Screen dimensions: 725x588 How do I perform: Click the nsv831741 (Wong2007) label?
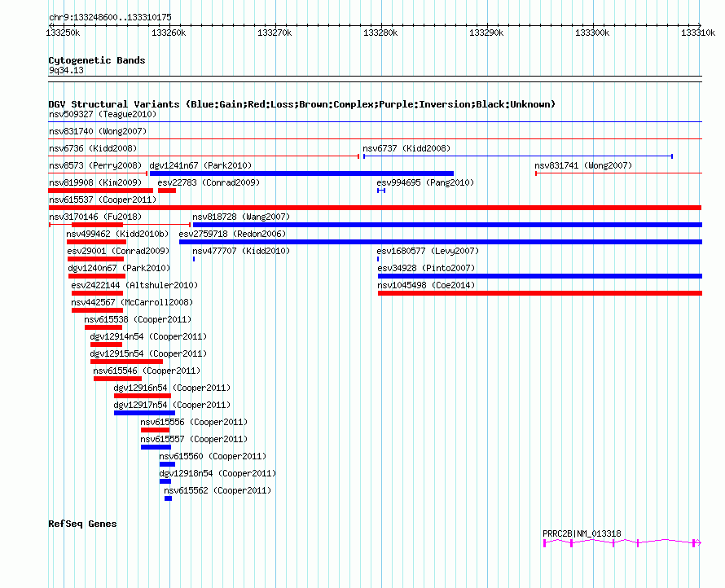click(583, 165)
